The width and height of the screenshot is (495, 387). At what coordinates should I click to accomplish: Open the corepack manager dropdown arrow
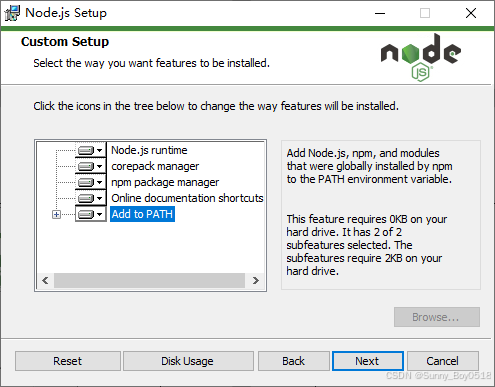99,166
